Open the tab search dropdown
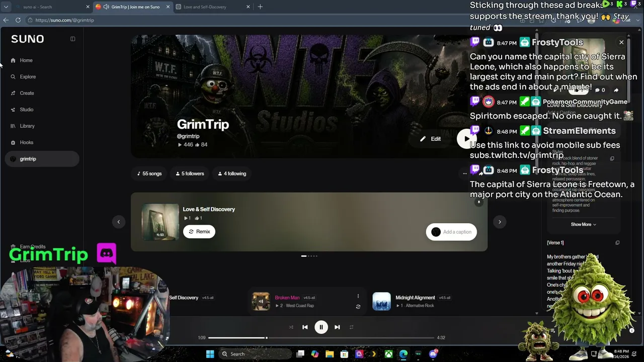This screenshot has height=362, width=644. click(6, 7)
